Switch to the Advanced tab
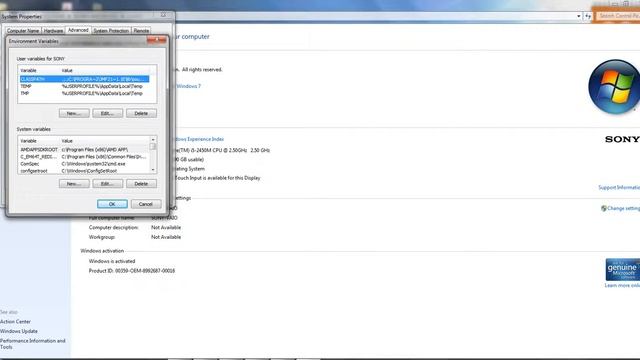 point(78,30)
